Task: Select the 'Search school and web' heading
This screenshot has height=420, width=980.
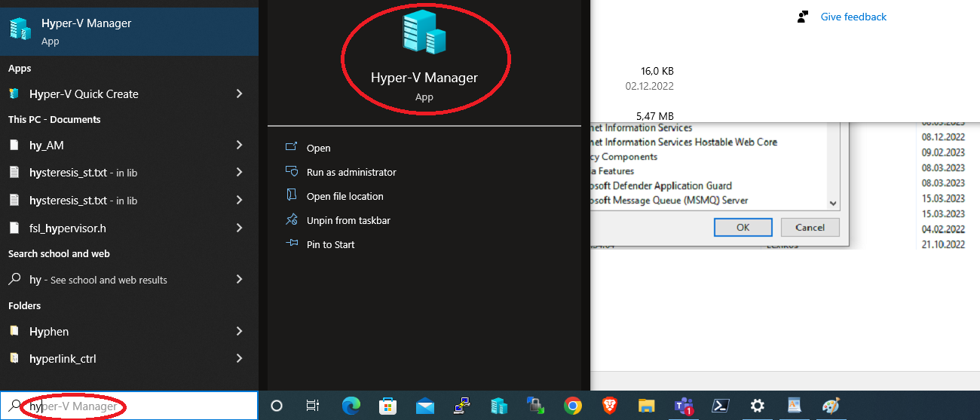Action: point(59,254)
